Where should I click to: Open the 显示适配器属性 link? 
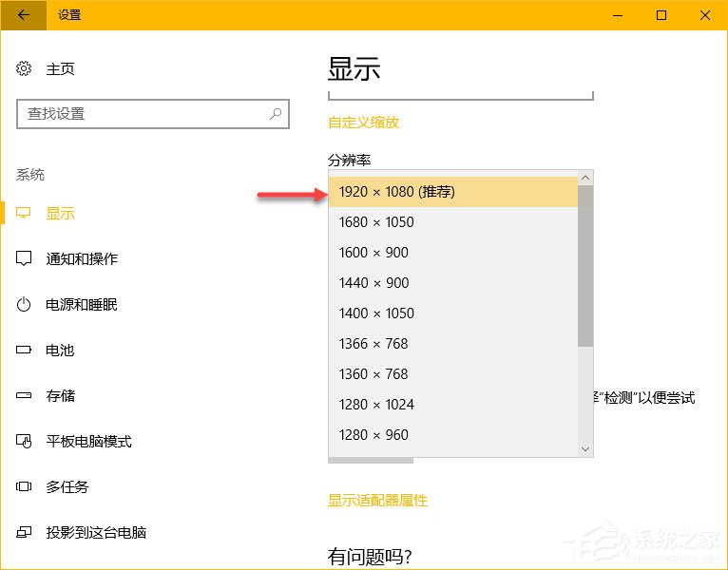pyautogui.click(x=378, y=501)
